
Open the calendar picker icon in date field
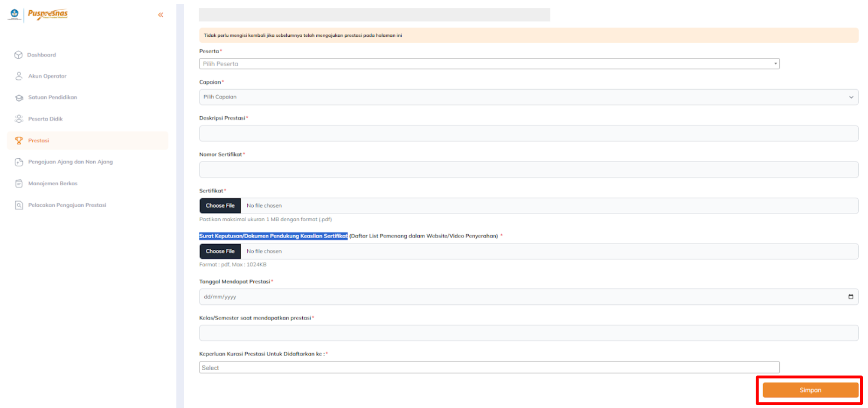tap(851, 297)
